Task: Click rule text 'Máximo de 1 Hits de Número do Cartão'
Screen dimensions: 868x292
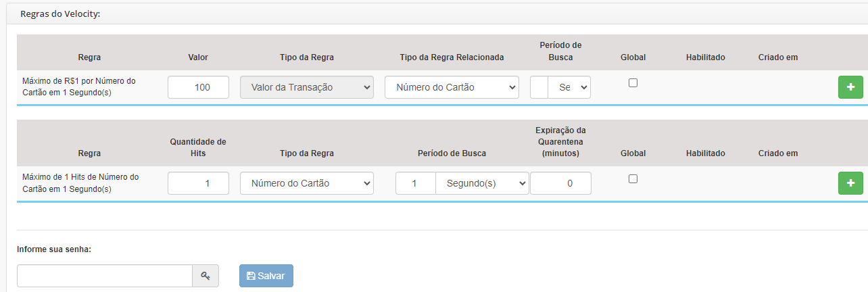Action: point(80,182)
